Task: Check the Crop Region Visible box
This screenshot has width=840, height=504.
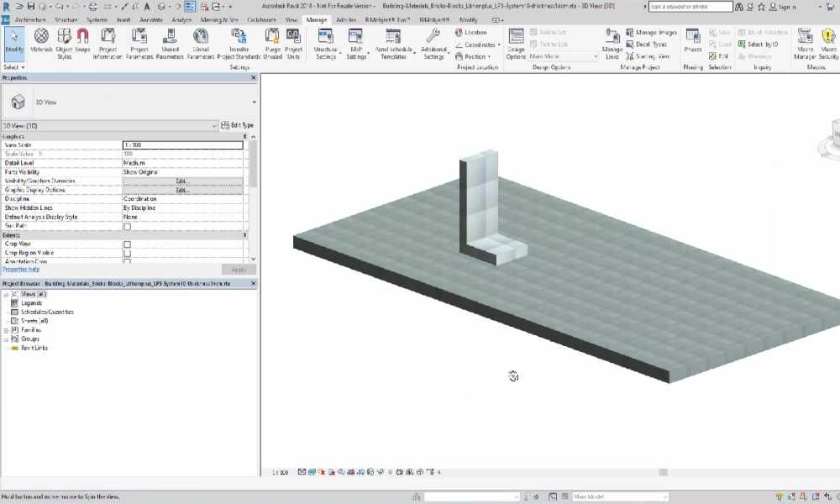Action: pos(128,253)
